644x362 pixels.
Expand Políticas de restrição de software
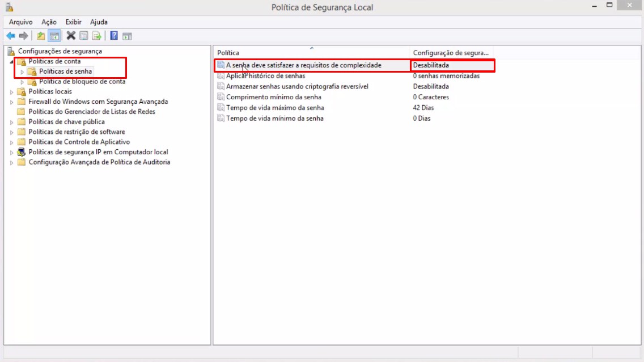click(x=11, y=132)
